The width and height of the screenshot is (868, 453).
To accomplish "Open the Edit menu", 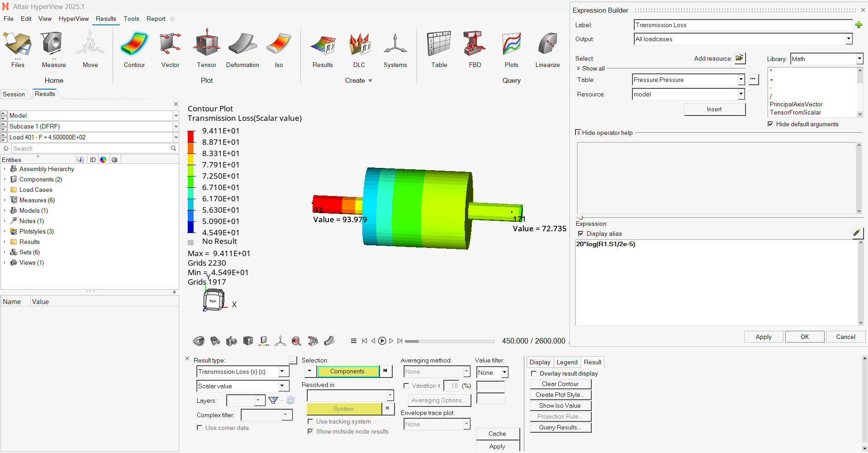I will tap(26, 19).
